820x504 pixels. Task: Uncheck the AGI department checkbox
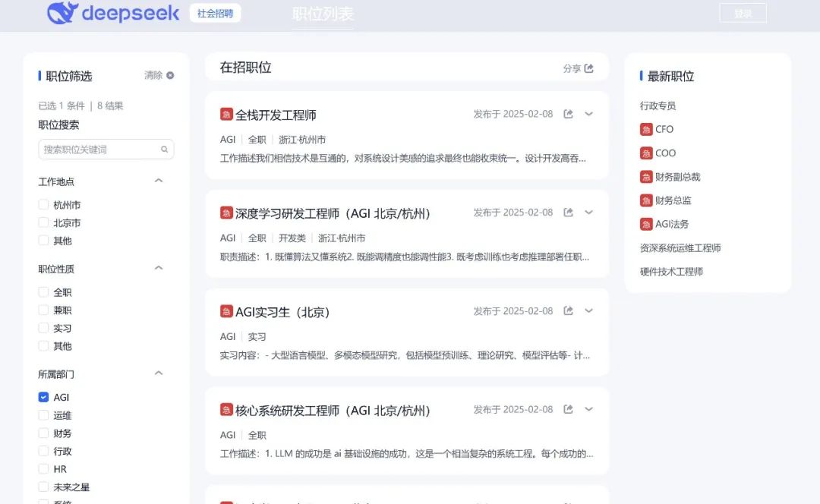[43, 397]
